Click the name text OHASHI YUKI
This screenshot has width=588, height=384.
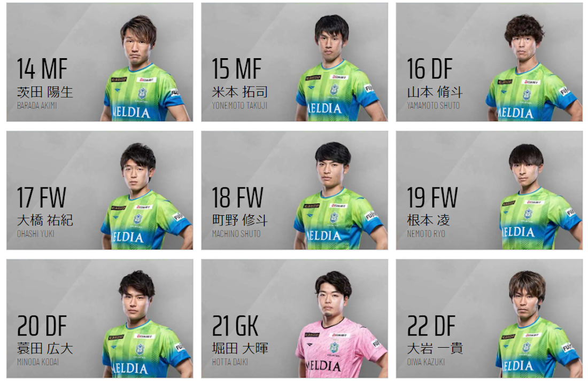[x=36, y=234]
